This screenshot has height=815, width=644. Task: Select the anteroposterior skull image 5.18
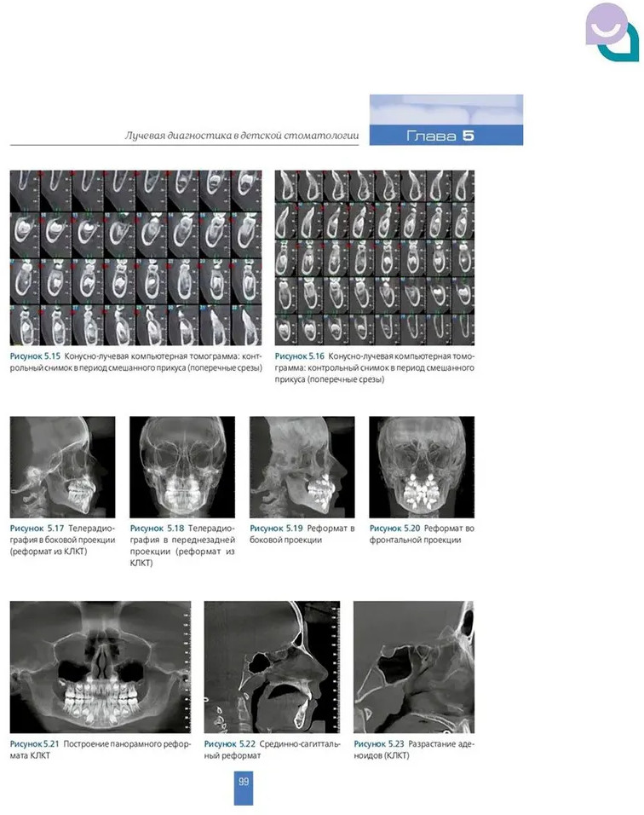[x=182, y=466]
